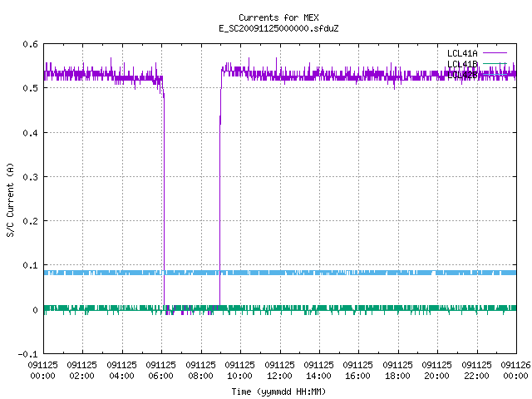Click the "S/C Current (A)" axis label

tap(10, 199)
